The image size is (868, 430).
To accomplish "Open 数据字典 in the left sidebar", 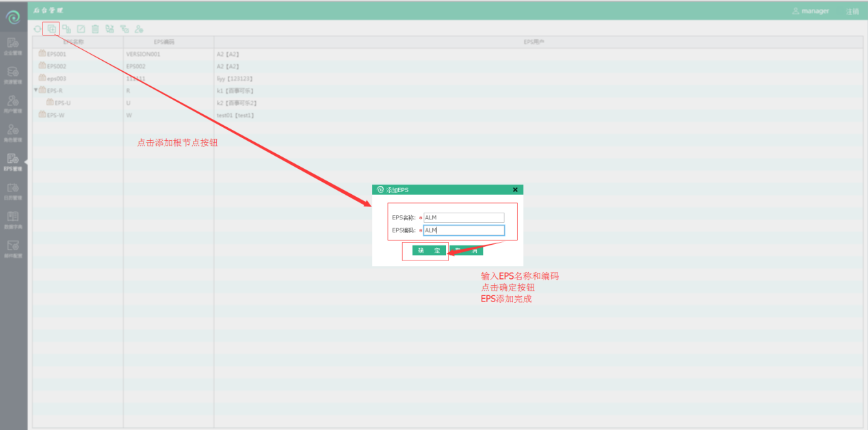I will pyautogui.click(x=13, y=219).
